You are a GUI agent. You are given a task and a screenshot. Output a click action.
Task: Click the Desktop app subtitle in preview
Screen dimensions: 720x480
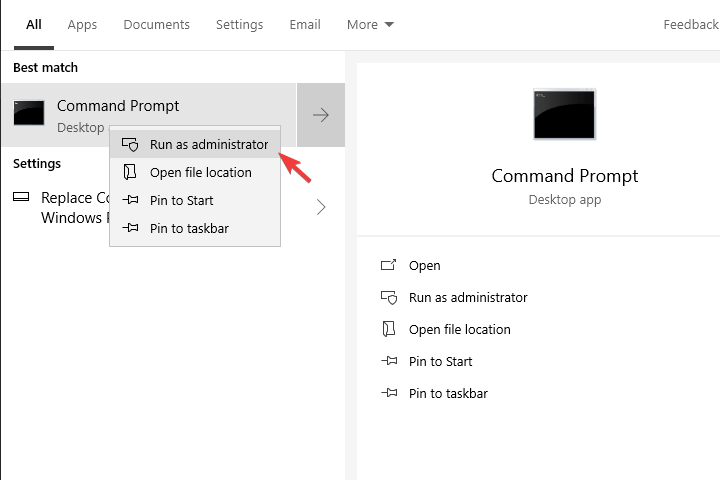pyautogui.click(x=565, y=200)
